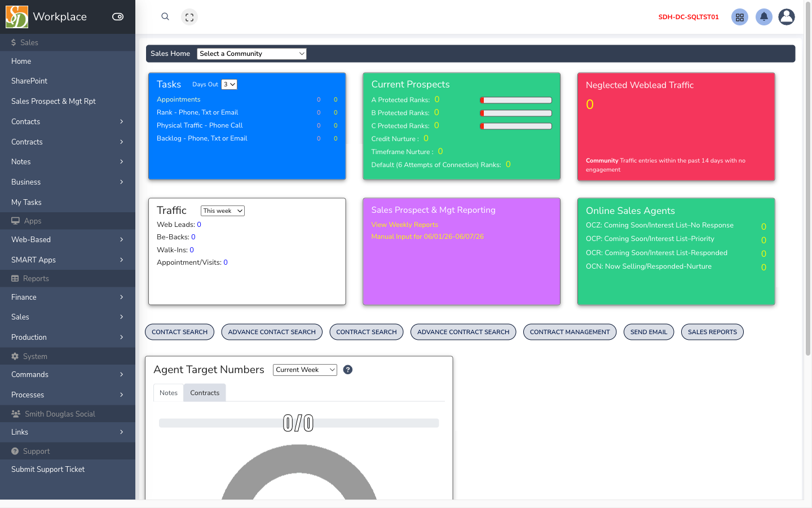Expand the Notes sidebar menu
812x508 pixels.
[x=68, y=161]
